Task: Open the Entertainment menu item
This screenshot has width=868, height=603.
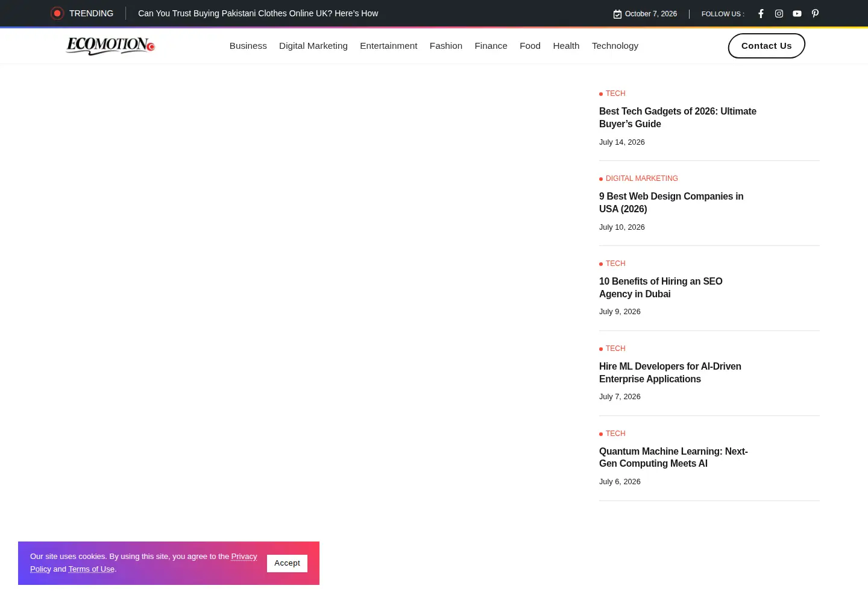Action: 388,46
